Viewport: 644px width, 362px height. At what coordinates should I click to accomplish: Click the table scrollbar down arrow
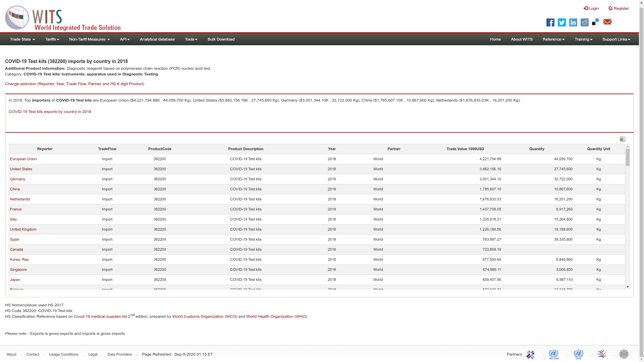click(x=628, y=287)
